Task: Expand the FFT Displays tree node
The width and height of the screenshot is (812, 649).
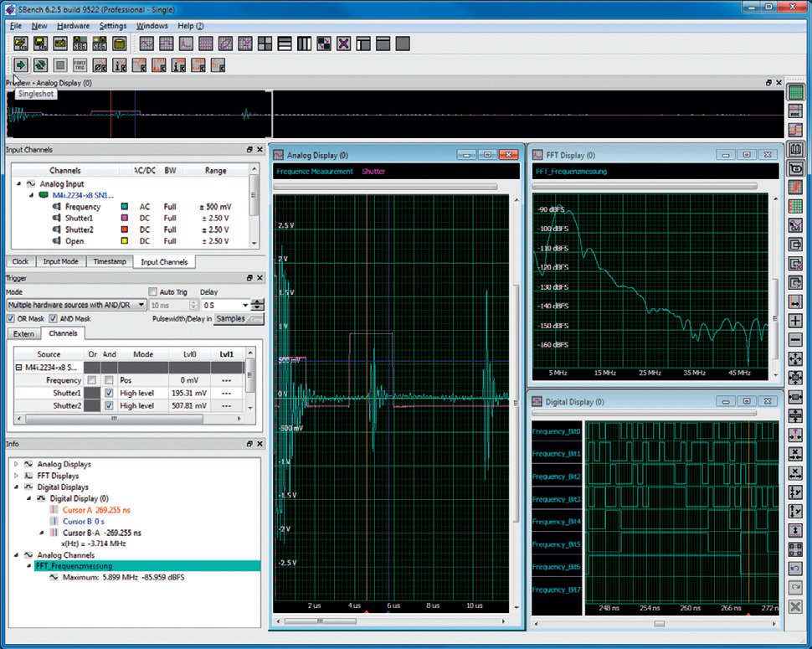Action: [x=16, y=476]
